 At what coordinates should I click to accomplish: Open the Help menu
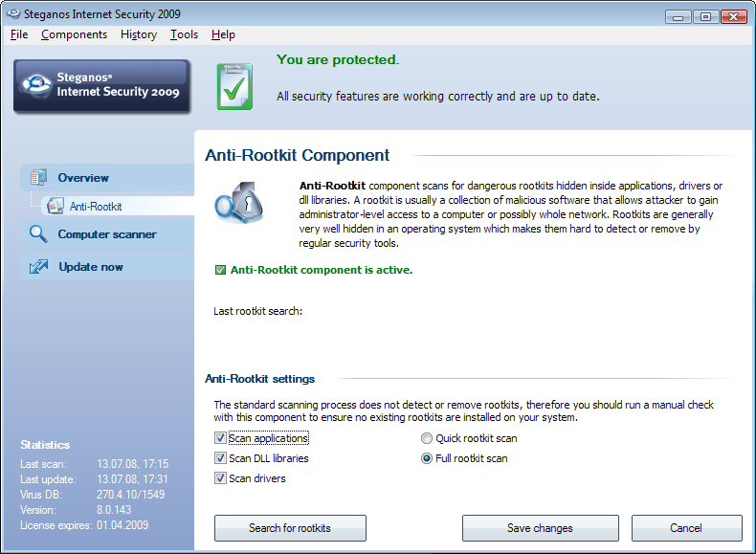point(223,34)
